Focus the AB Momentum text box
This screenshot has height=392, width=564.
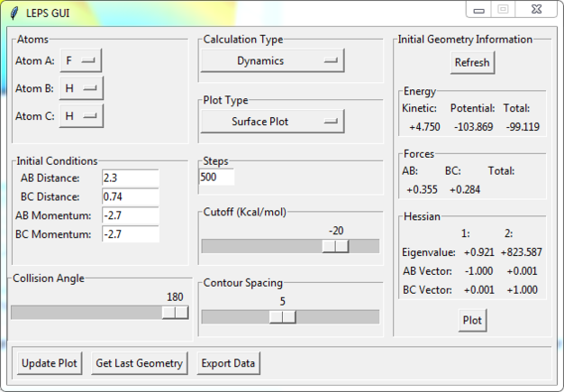131,215
